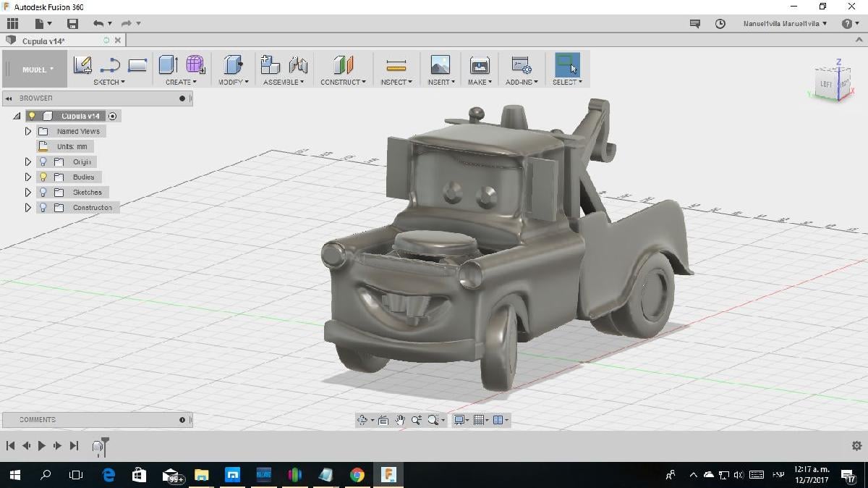Screen dimensions: 868x488
Task: Expand the Construction folder node
Action: click(28, 207)
